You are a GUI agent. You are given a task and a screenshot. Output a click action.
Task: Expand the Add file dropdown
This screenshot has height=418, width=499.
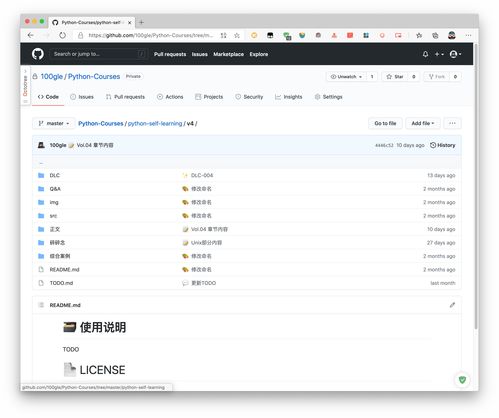(423, 123)
